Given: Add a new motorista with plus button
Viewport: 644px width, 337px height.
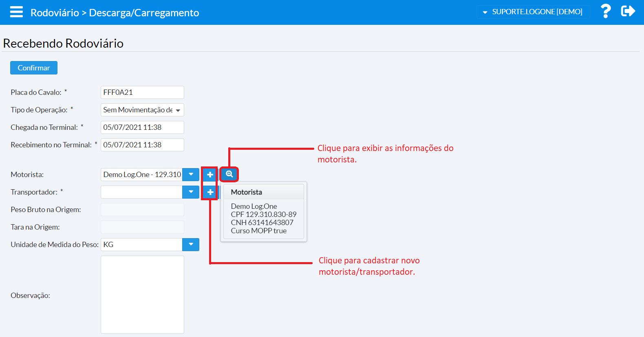Looking at the screenshot, I should [210, 175].
